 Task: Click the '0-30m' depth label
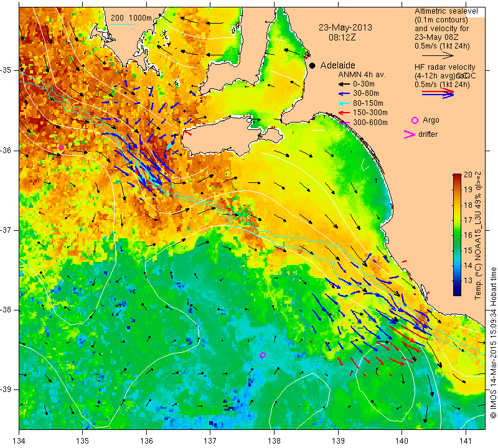[364, 84]
